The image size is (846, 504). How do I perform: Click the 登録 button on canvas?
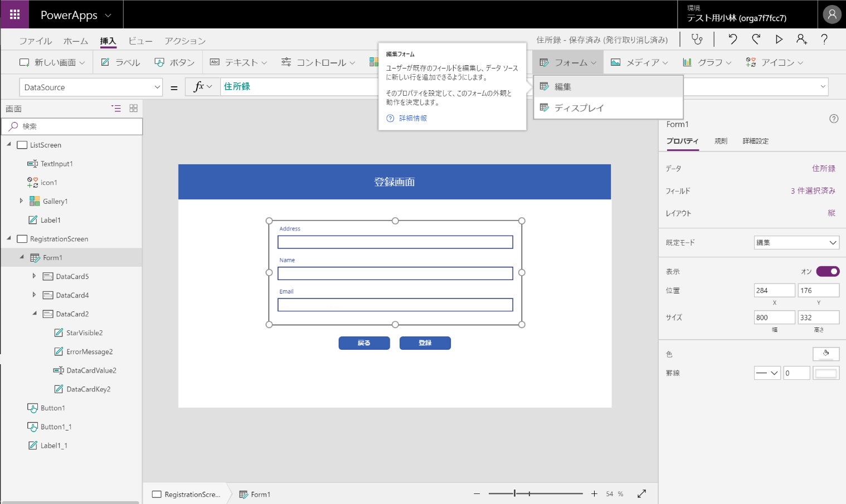point(425,343)
